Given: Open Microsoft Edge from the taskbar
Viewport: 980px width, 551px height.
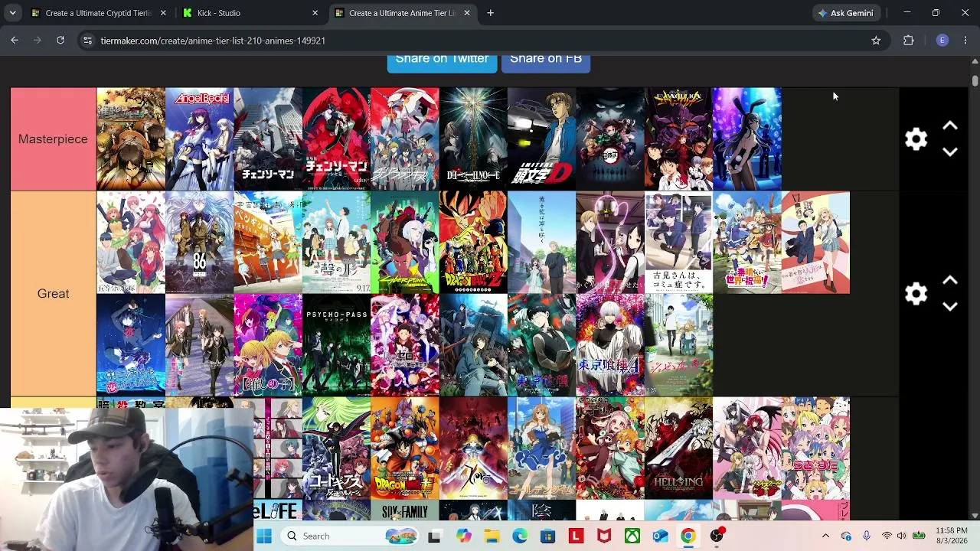Looking at the screenshot, I should click(520, 536).
